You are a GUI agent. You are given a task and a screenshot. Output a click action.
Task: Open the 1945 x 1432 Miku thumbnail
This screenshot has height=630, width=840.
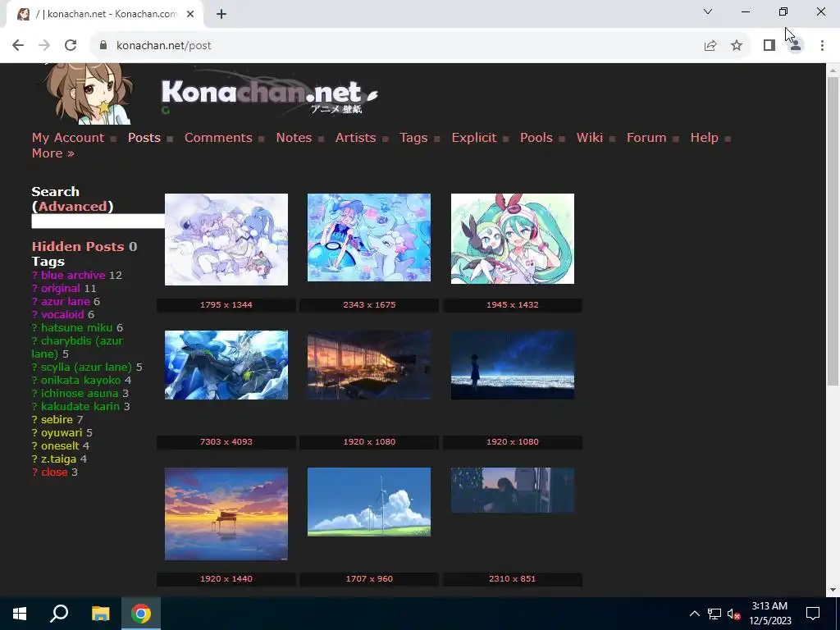point(513,239)
